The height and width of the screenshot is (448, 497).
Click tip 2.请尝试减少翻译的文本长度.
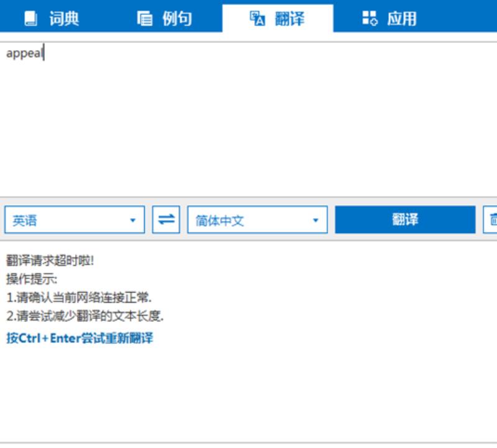pyautogui.click(x=85, y=316)
